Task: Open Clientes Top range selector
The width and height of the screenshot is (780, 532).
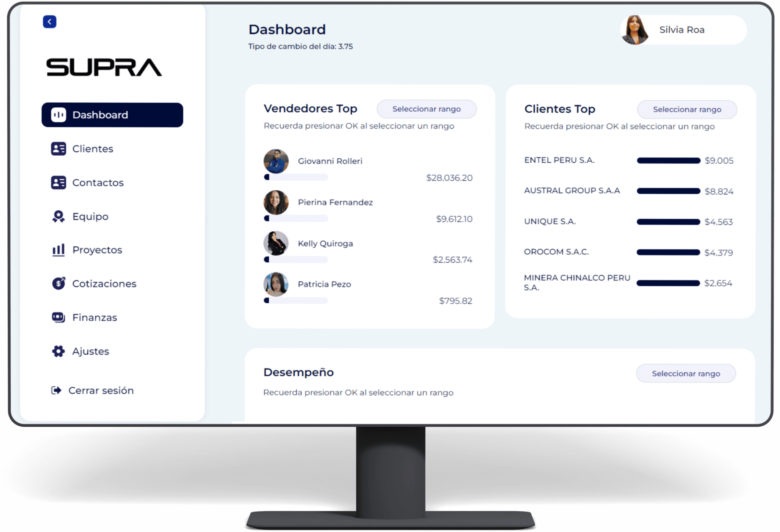Action: [687, 109]
